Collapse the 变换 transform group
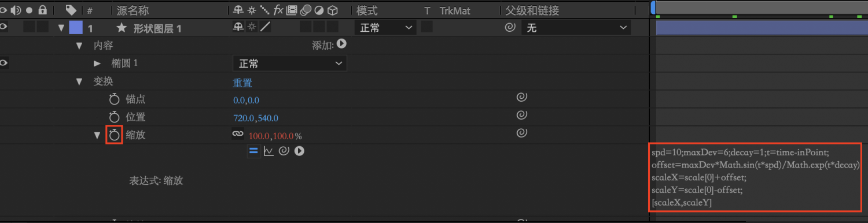 [80, 81]
